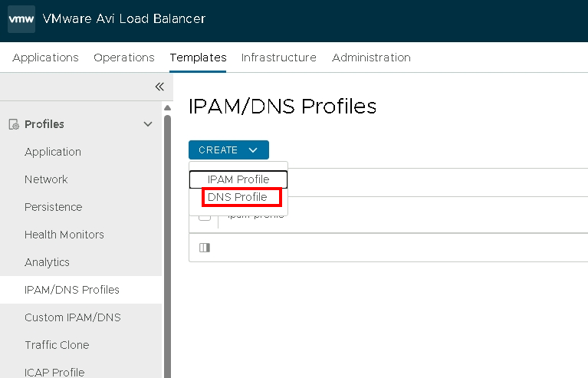This screenshot has width=588, height=378.
Task: Open Traffic Clone sidebar item
Action: 57,345
